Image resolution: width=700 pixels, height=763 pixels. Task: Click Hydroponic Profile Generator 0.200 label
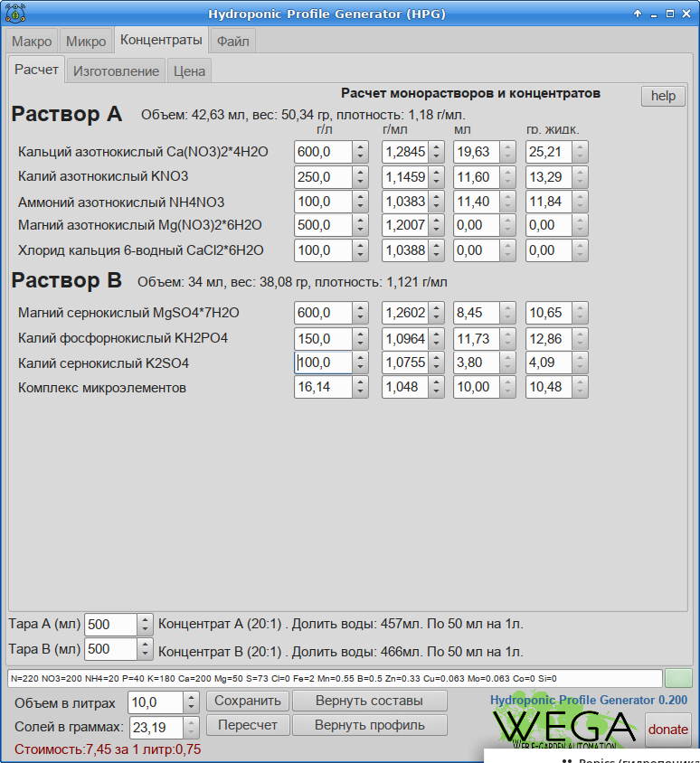[589, 700]
